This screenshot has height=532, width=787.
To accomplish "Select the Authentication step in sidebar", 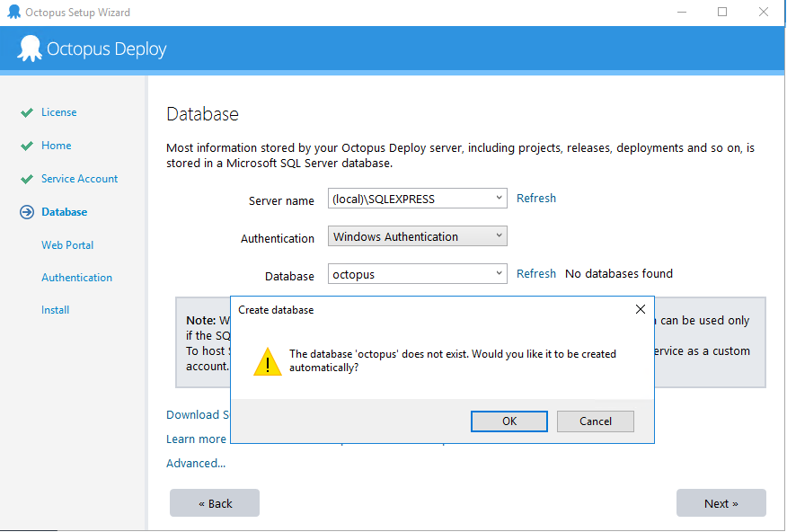I will (76, 278).
